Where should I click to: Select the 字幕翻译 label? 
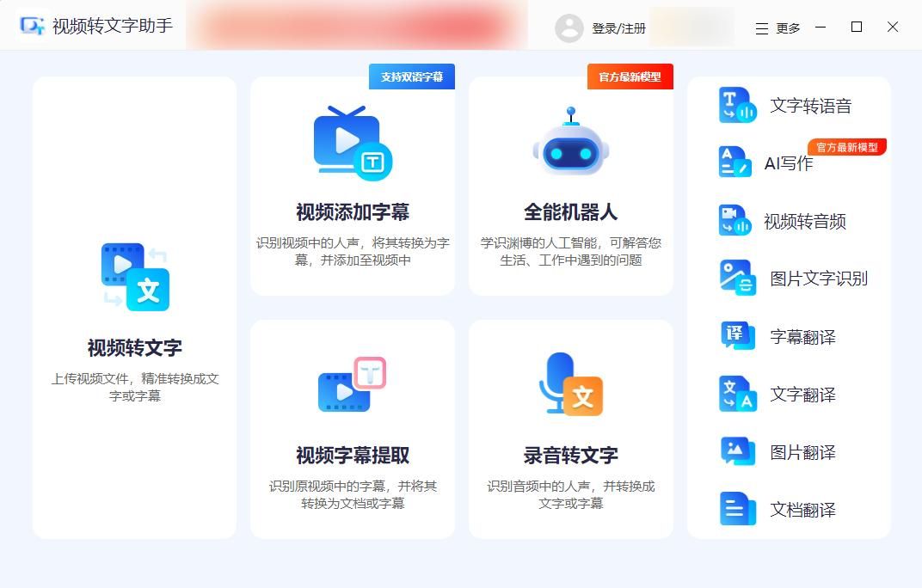coord(802,337)
